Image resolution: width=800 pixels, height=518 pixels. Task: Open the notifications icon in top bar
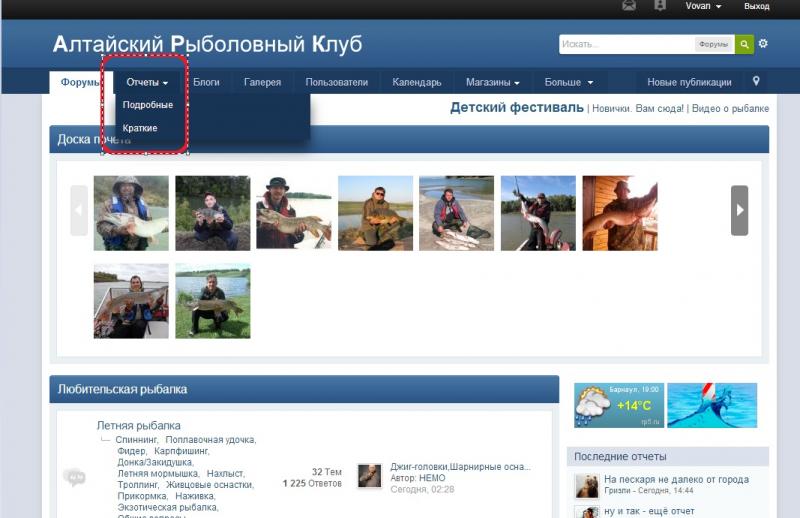(659, 6)
